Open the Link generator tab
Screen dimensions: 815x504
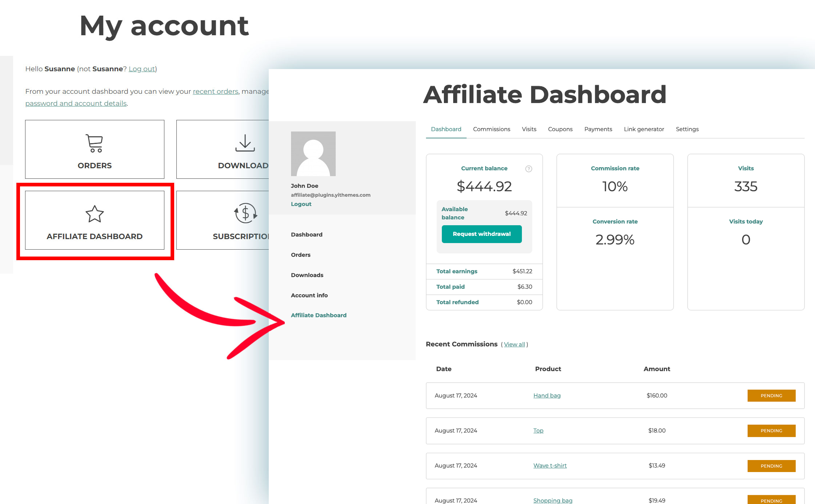644,129
